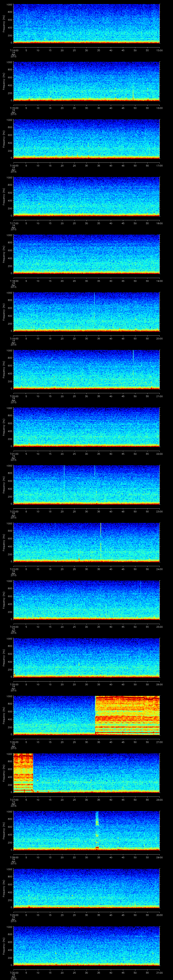Click the spectrogram panel starting at 7:23:00
Image resolution: width=173 pixels, height=980 pixels.
click(87, 543)
